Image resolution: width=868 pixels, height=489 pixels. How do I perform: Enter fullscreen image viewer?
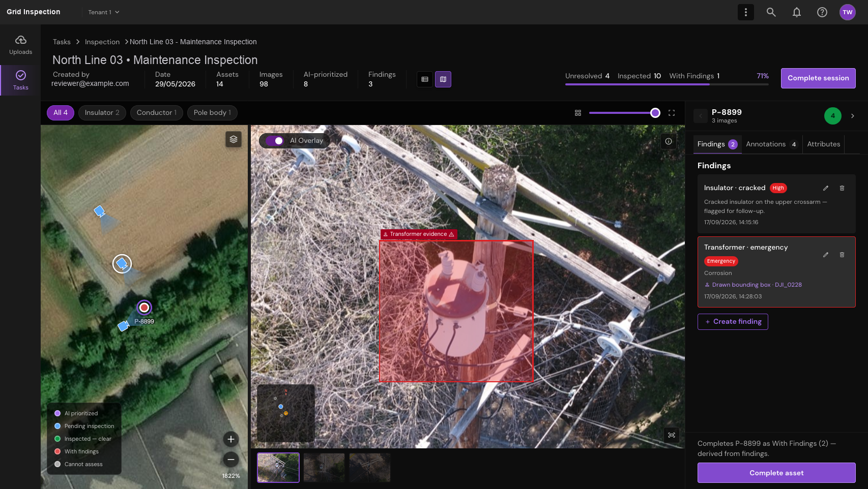pos(672,113)
